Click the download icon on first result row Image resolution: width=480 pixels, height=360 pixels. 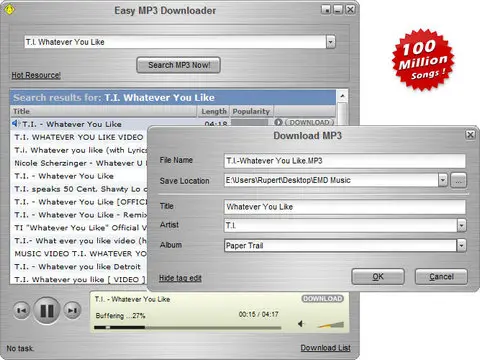[x=278, y=122]
